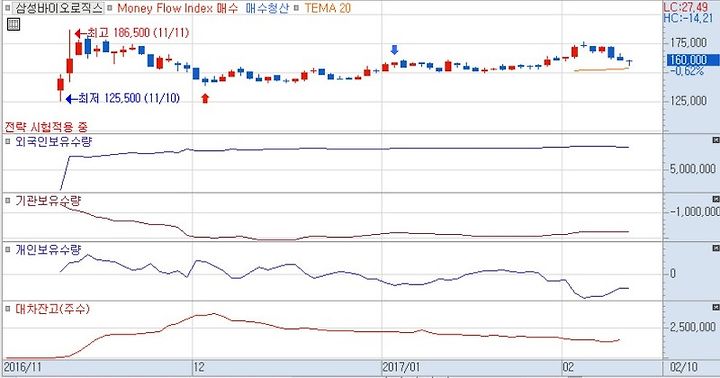Screen dimensions: 720x378
Task: Click the 12 month date axis label
Action: [198, 367]
